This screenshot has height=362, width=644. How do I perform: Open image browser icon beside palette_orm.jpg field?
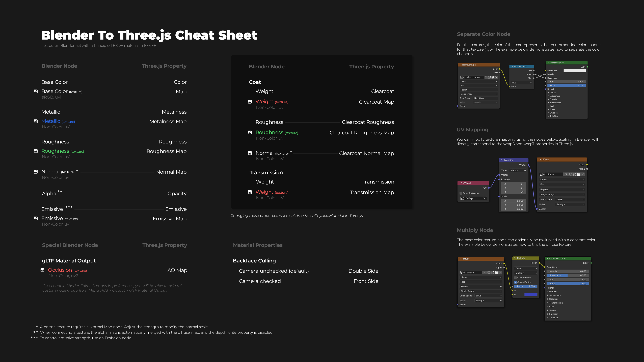tap(462, 77)
